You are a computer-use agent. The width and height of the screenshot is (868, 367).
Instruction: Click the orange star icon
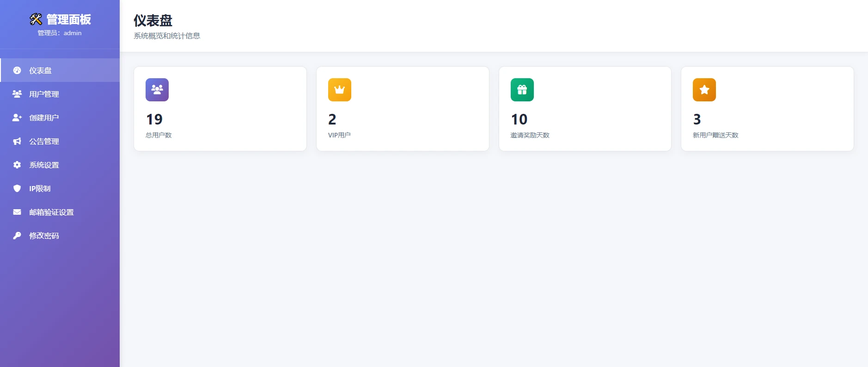coord(704,90)
